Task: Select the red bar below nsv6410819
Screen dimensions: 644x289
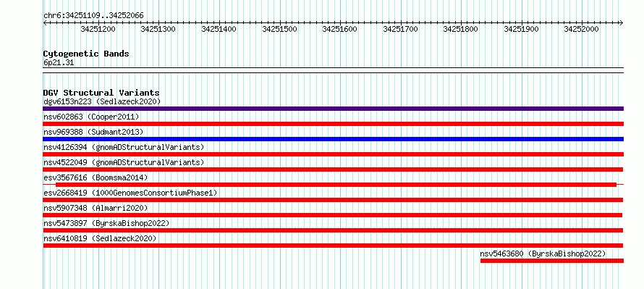Action: tap(333, 246)
